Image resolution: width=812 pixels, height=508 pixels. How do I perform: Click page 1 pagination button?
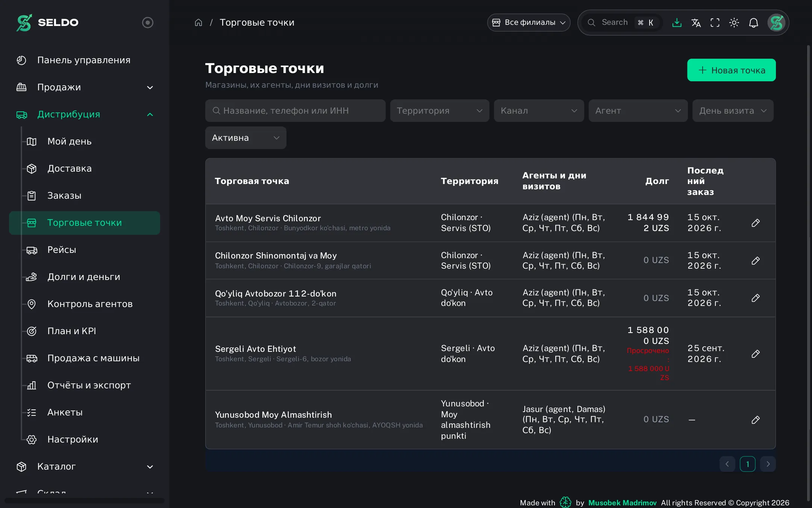tap(747, 464)
